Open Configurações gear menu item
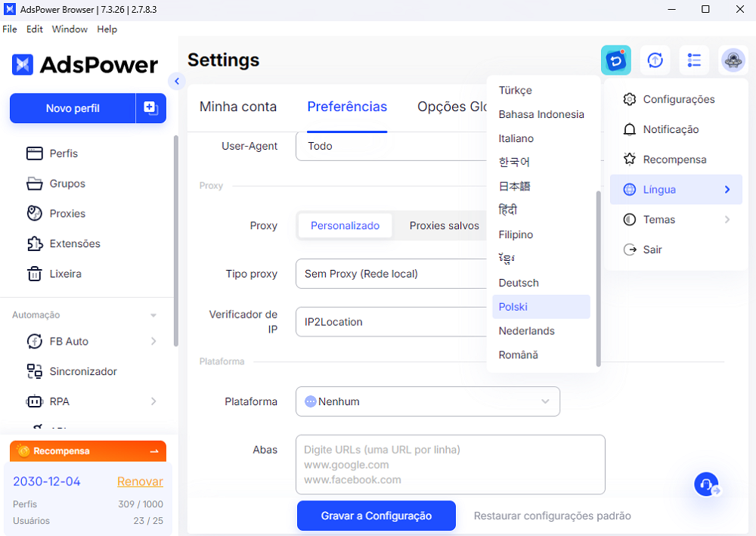This screenshot has height=536, width=756. point(675,99)
